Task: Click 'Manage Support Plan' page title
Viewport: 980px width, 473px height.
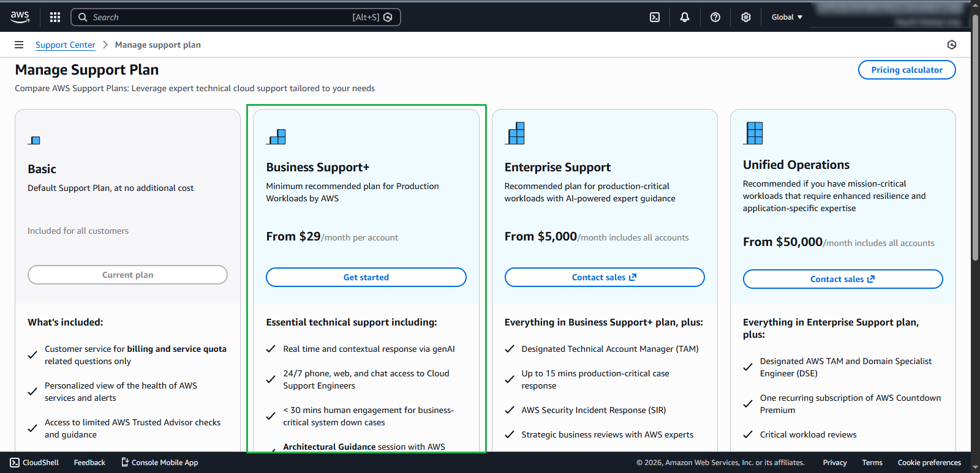Action: pyautogui.click(x=87, y=70)
